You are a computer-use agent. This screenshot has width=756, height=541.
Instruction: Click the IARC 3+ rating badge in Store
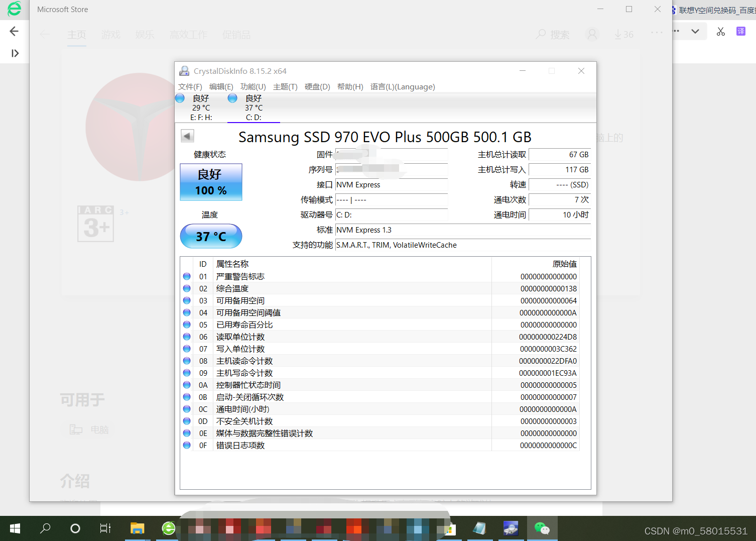pos(96,224)
